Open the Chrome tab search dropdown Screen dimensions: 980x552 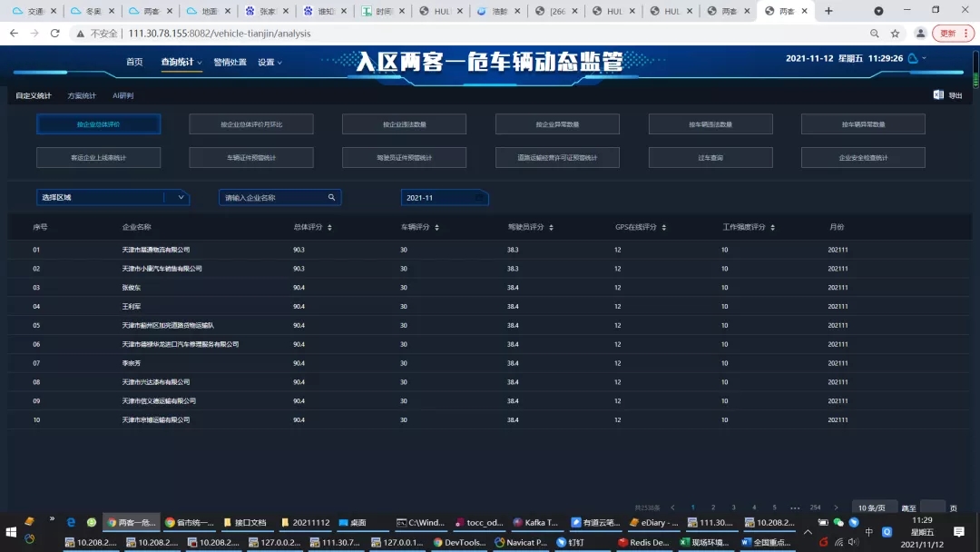pyautogui.click(x=878, y=11)
